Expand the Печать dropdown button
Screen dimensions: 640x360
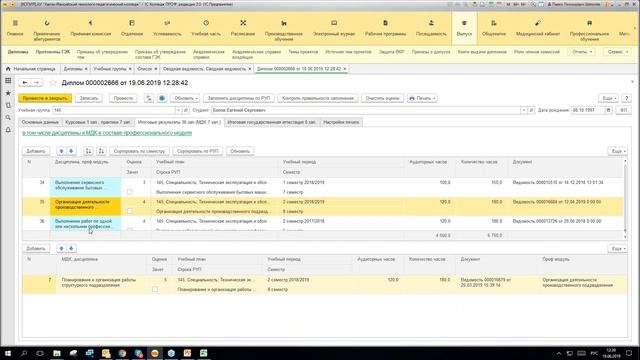(422, 98)
